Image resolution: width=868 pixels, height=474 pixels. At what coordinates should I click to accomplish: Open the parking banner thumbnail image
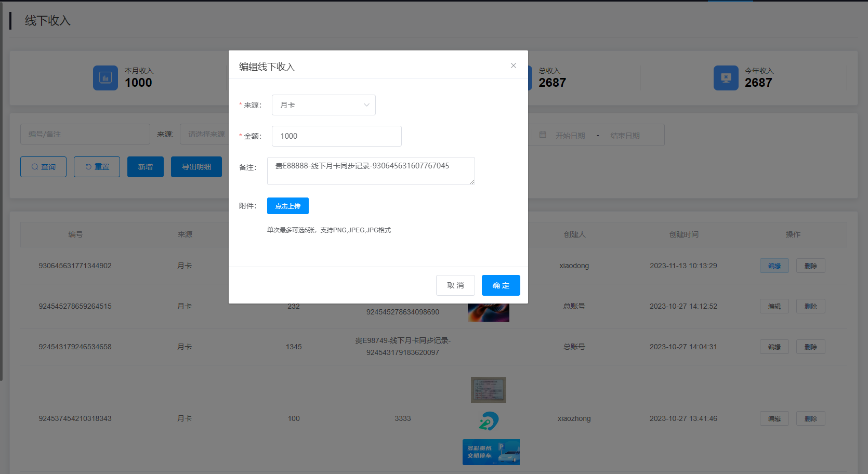(x=491, y=452)
